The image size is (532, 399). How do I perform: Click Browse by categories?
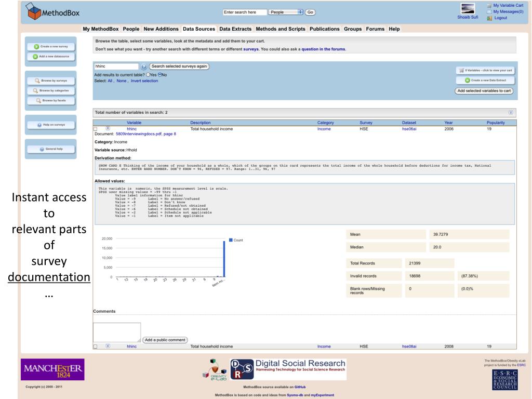[51, 90]
